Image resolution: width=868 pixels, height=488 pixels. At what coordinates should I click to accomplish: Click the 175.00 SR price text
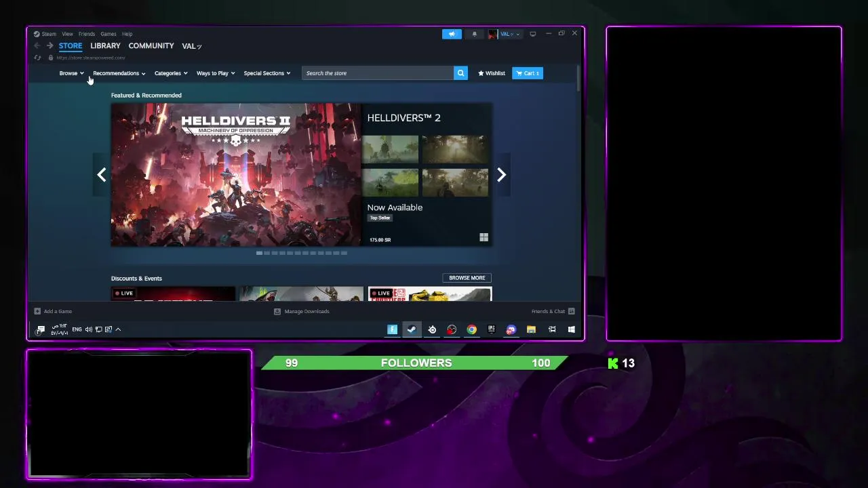click(x=380, y=240)
